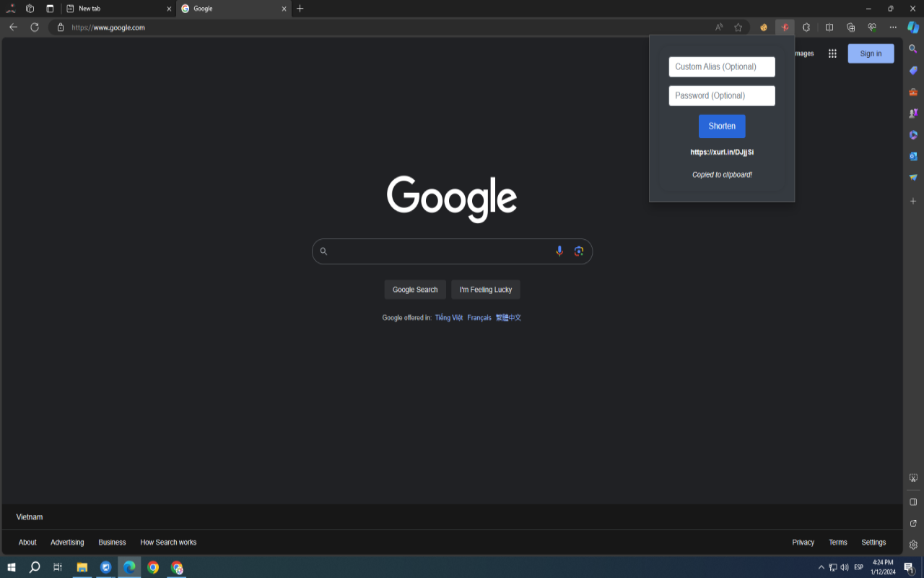The image size is (924, 578).
Task: Open the Settings and more ellipsis menu
Action: (893, 27)
